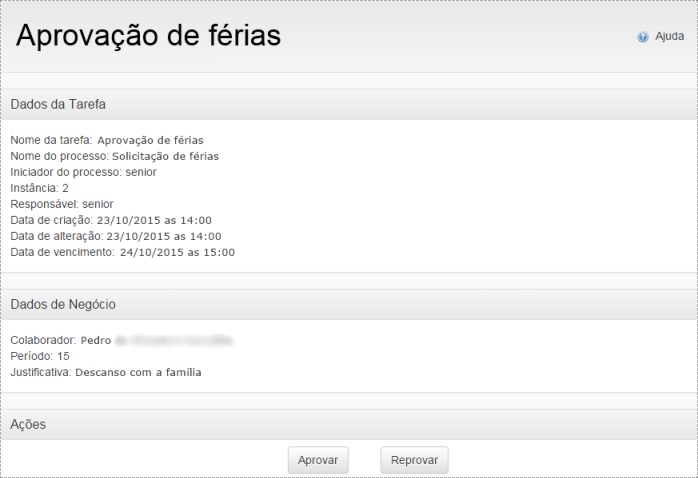Click the Solicitação de férias process name
The height and width of the screenshot is (478, 698).
pyautogui.click(x=165, y=156)
